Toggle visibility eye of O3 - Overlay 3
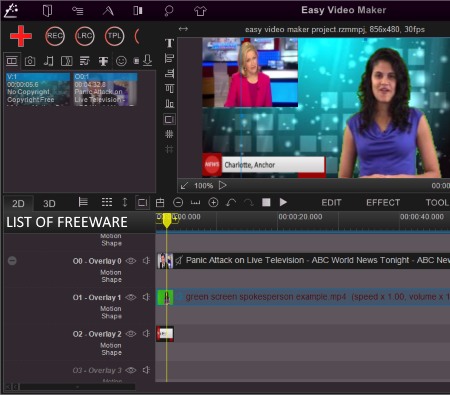450x395 pixels. (131, 370)
